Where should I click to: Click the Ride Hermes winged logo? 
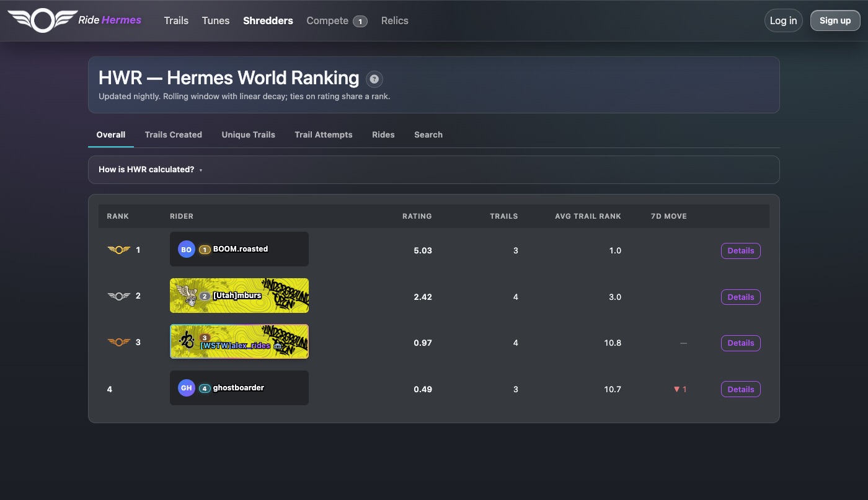[42, 20]
